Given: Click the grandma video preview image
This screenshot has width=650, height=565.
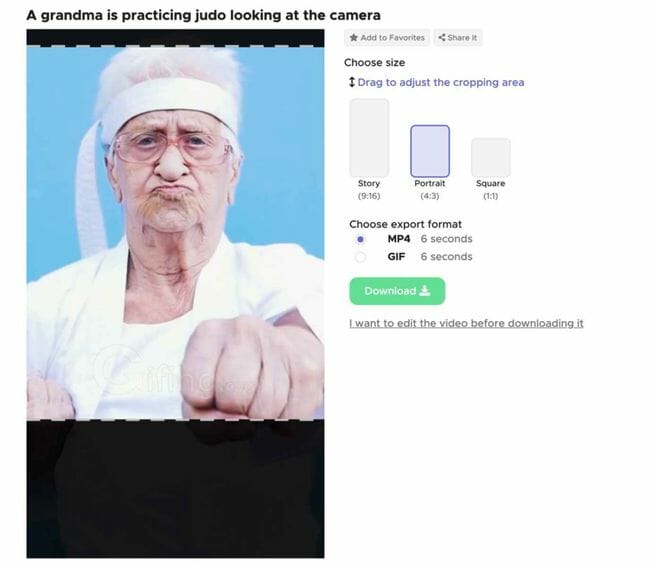Looking at the screenshot, I should (x=175, y=233).
